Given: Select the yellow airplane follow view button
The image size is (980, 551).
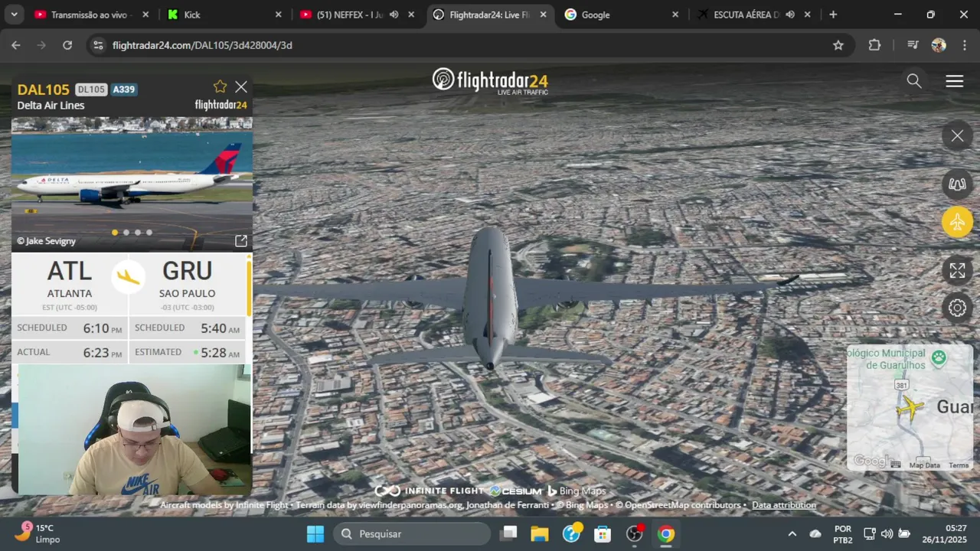Looking at the screenshot, I should click(x=957, y=222).
